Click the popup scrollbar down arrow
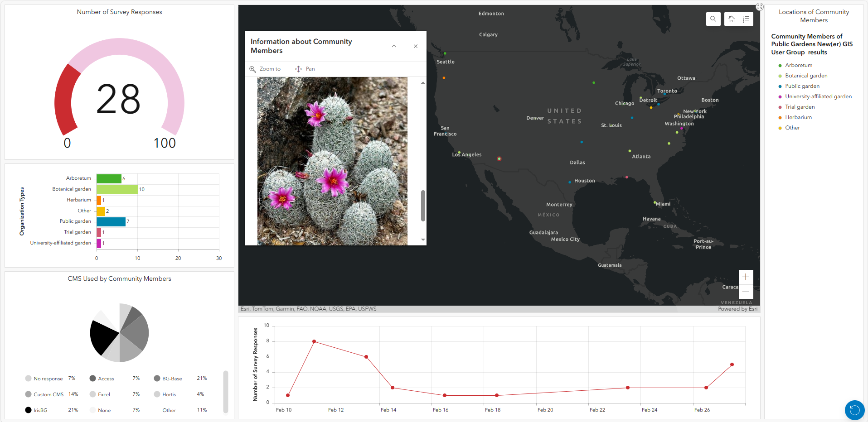The height and width of the screenshot is (422, 868). [423, 240]
